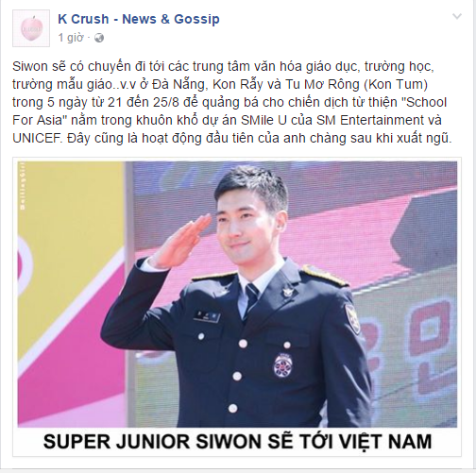Open the post options chevron menu
The image size is (476, 473).
[457, 16]
